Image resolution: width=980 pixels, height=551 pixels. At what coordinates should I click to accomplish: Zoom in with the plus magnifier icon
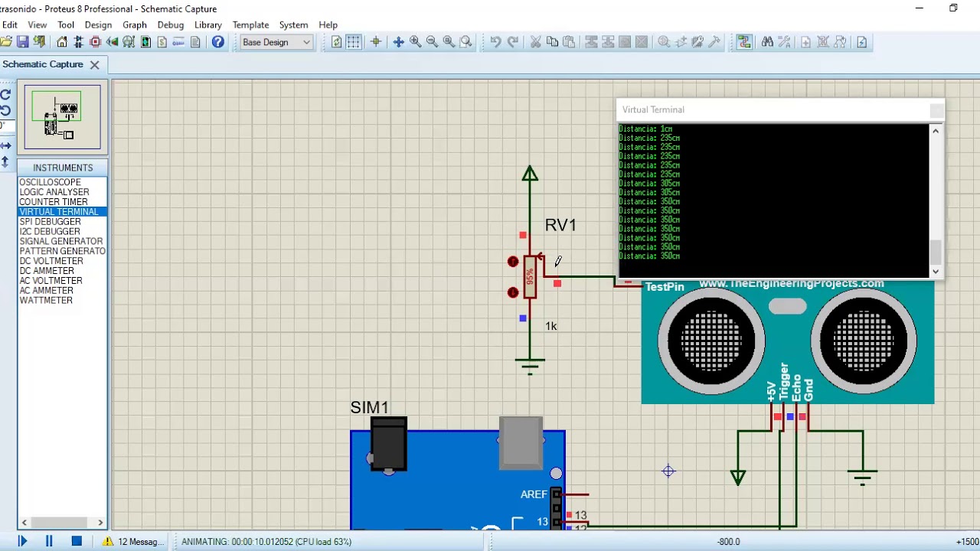point(415,42)
